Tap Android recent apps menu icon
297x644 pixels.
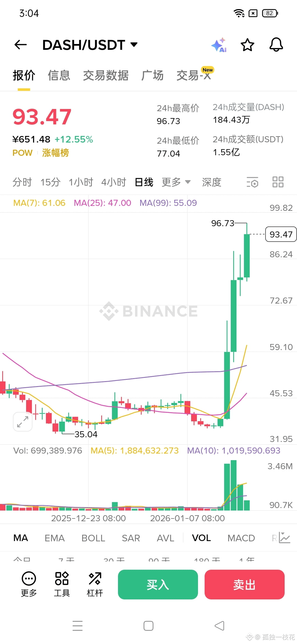[x=78, y=626]
